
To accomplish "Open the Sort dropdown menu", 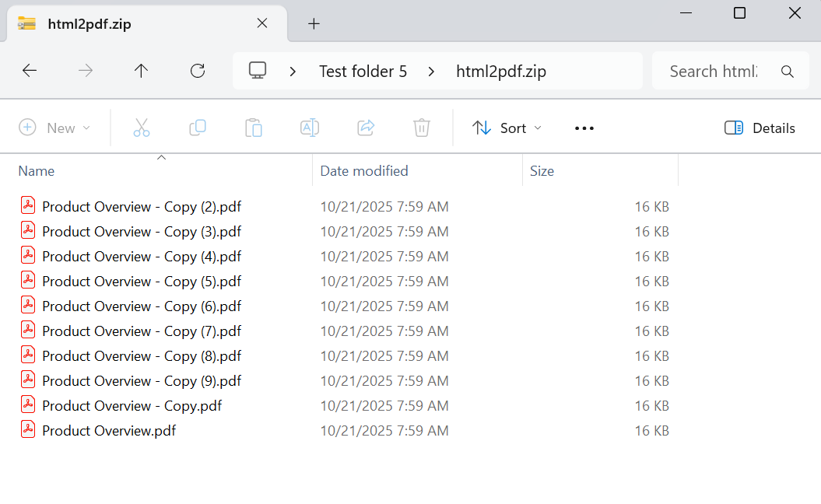I will pyautogui.click(x=507, y=128).
